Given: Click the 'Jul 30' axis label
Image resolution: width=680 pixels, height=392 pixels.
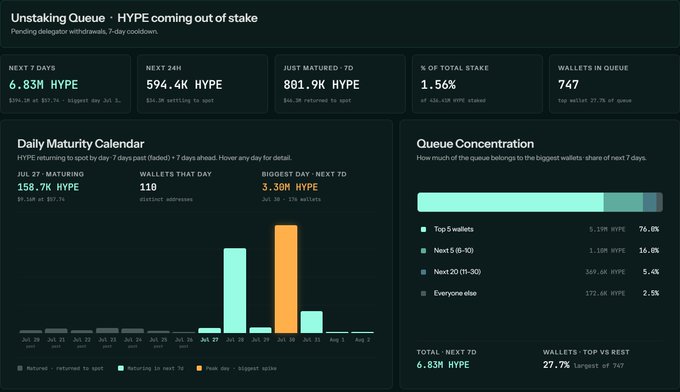Looking at the screenshot, I should tap(286, 340).
